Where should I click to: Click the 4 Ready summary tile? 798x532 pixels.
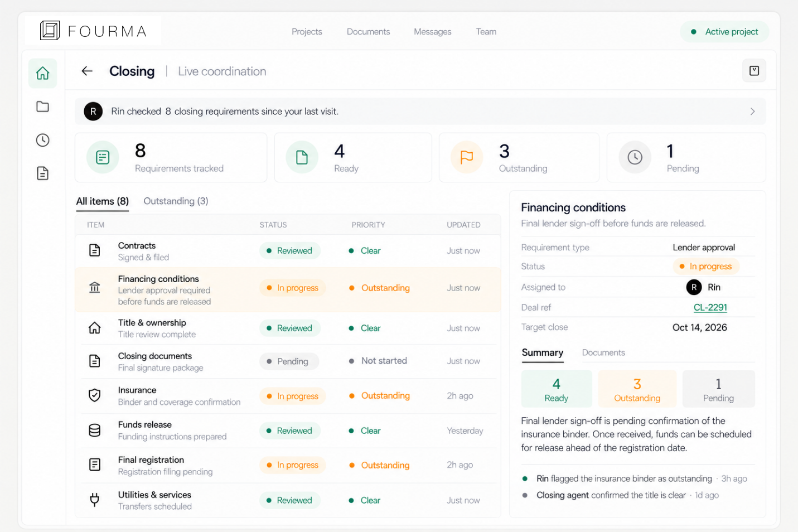557,389
